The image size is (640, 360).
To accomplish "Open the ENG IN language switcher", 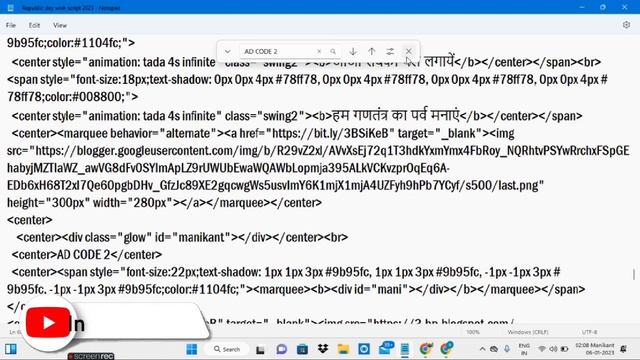I will click(x=524, y=349).
